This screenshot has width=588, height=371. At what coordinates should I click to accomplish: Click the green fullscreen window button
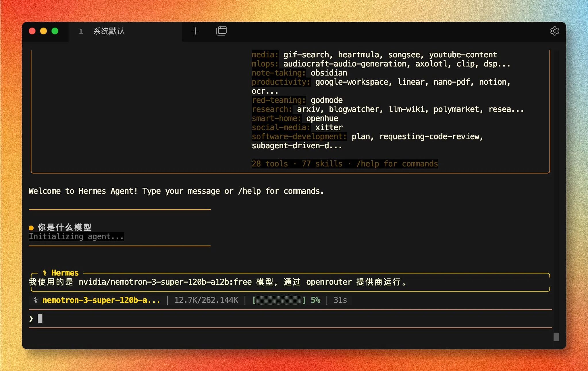pos(55,31)
